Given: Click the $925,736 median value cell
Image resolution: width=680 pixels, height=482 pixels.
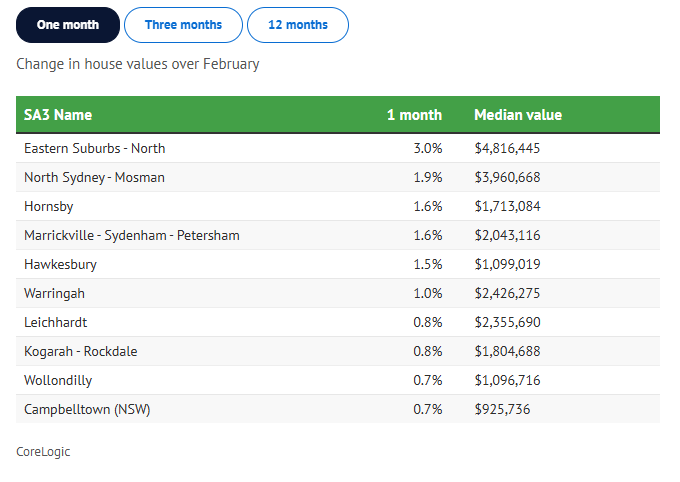Looking at the screenshot, I should [x=502, y=409].
